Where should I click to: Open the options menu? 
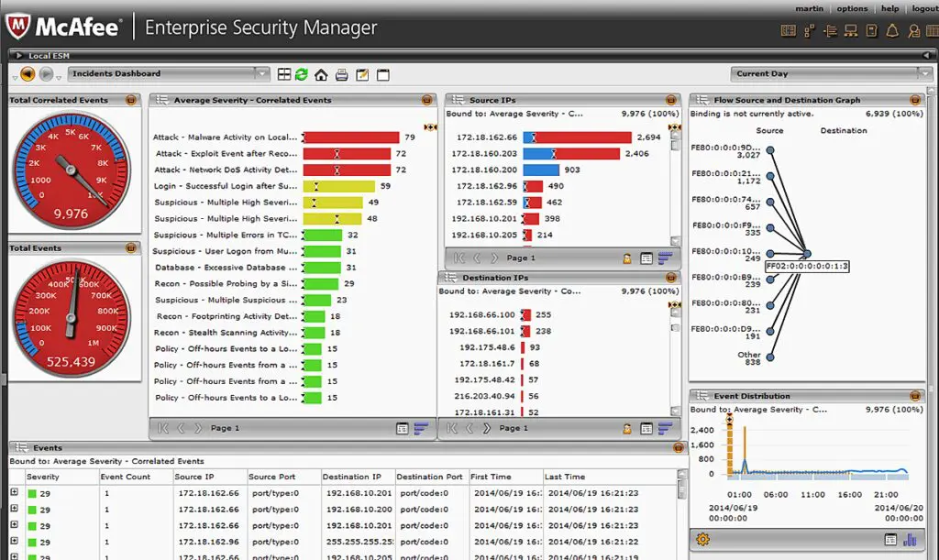tap(852, 8)
